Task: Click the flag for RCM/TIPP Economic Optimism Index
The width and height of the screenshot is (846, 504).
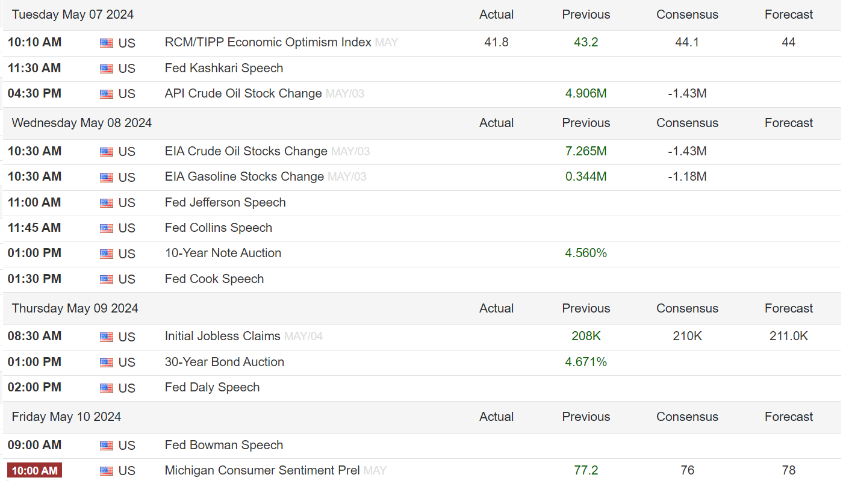Action: (107, 43)
